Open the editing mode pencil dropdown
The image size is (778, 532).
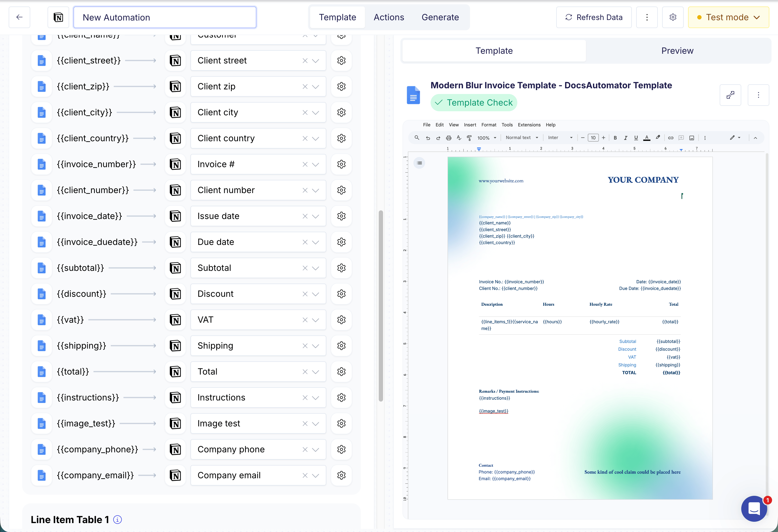click(x=735, y=138)
